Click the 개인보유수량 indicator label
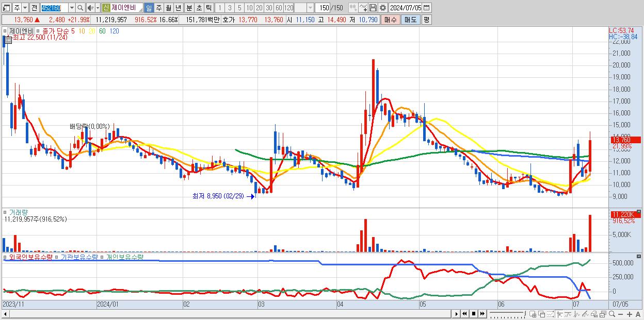This screenshot has height=320, width=644. pyautogui.click(x=125, y=257)
